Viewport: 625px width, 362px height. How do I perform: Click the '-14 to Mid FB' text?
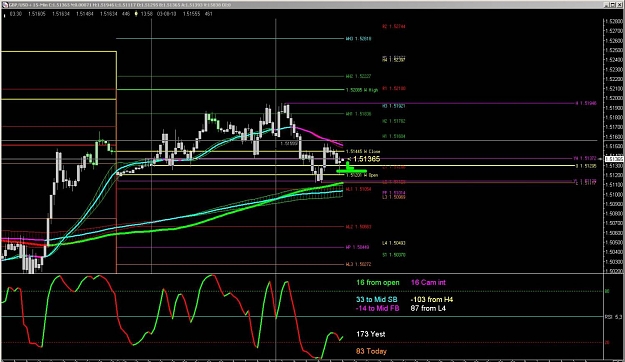(x=377, y=308)
